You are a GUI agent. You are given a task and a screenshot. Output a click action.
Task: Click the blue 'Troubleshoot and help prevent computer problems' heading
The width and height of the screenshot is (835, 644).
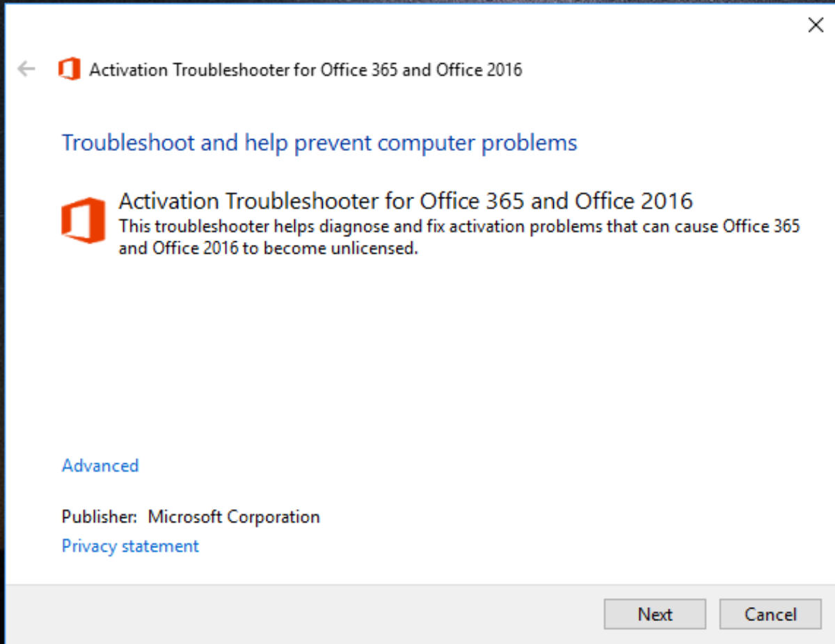(319, 143)
